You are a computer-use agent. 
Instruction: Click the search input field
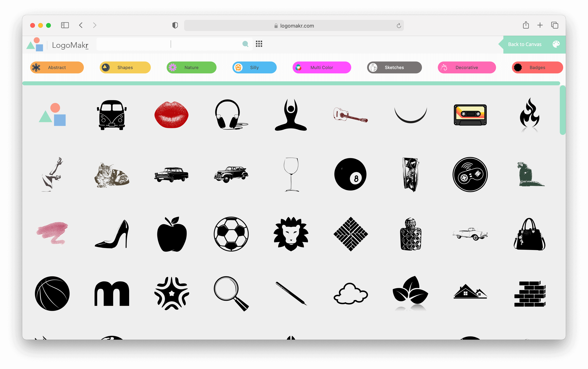(170, 44)
